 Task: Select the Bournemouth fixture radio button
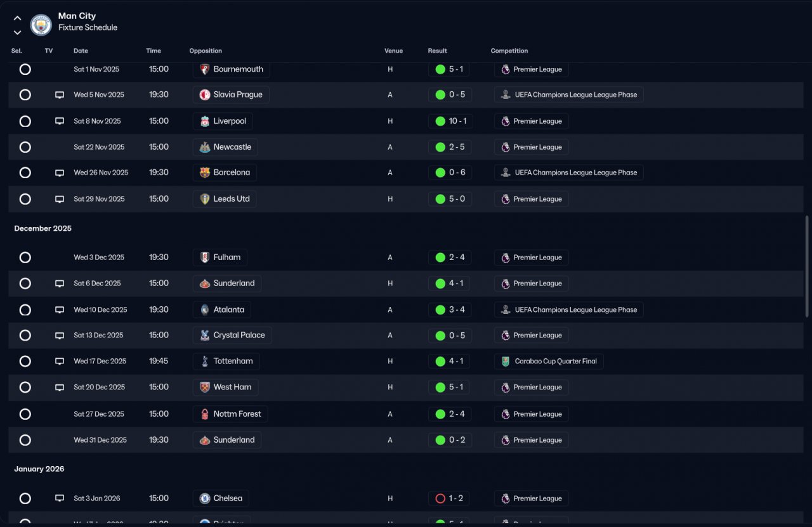coord(25,69)
